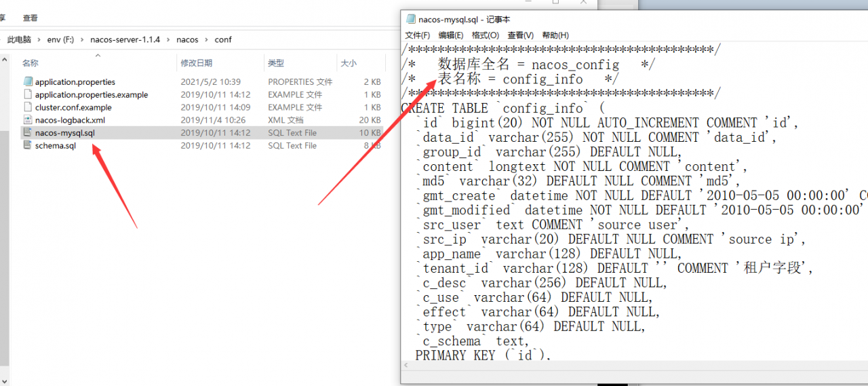The height and width of the screenshot is (386, 868).
Task: Go to env (F:) in the address bar
Action: [x=60, y=40]
